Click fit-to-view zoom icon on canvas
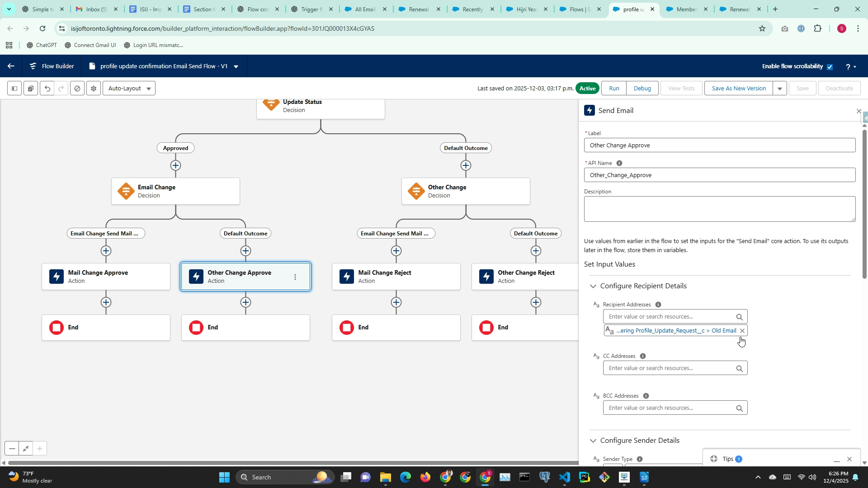This screenshot has width=868, height=488. (26, 449)
